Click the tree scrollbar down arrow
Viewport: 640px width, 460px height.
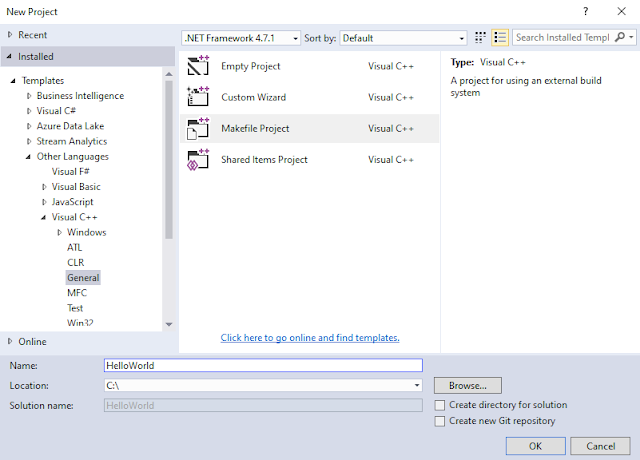pyautogui.click(x=169, y=324)
